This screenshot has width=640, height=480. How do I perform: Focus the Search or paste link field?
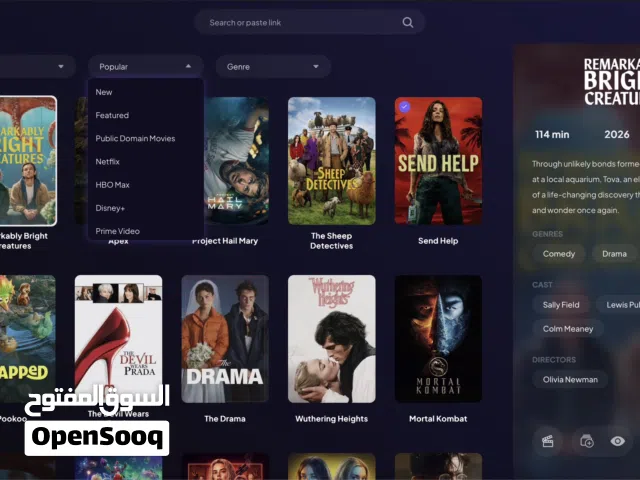click(x=309, y=22)
